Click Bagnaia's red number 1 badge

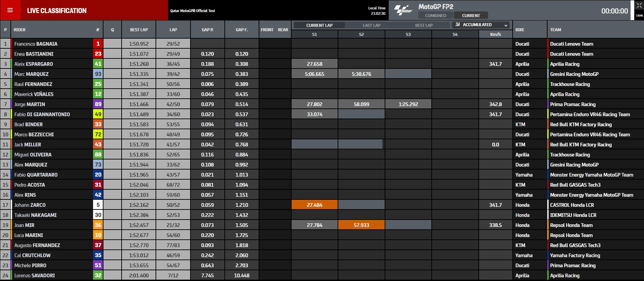(x=98, y=44)
